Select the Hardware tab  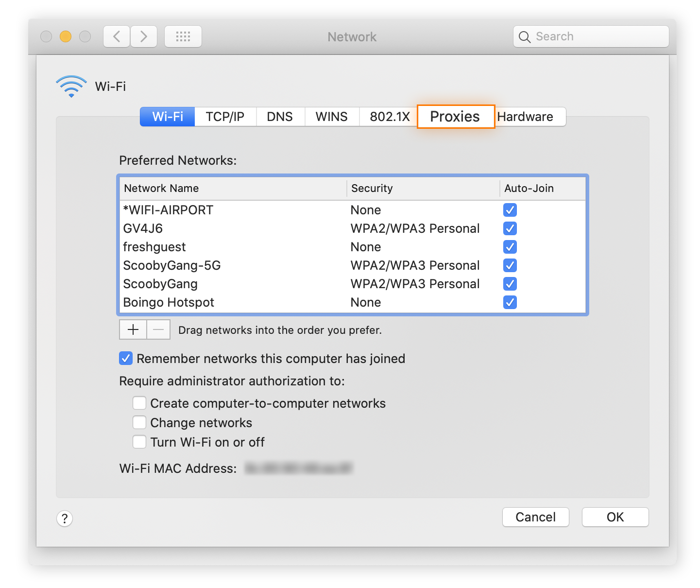pyautogui.click(x=526, y=117)
